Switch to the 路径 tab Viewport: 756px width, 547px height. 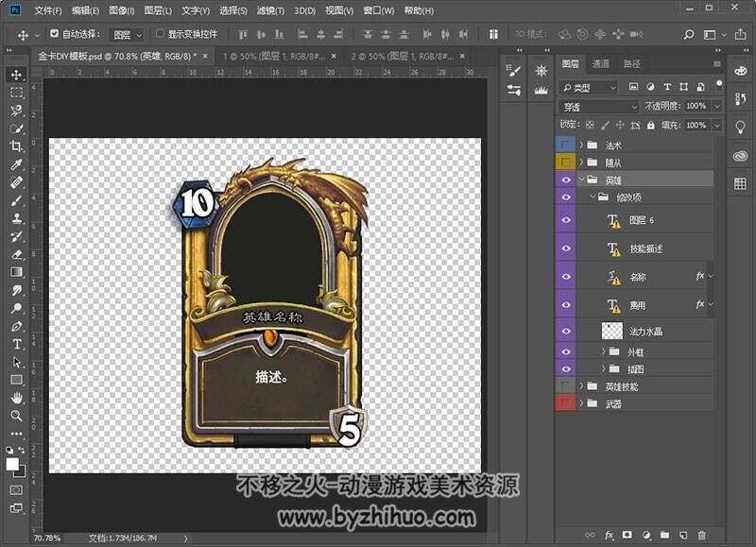tap(632, 64)
